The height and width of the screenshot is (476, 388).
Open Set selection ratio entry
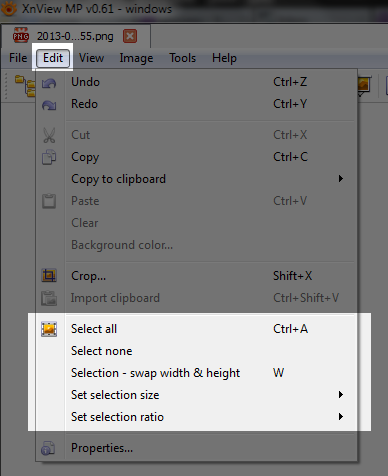pos(197,417)
